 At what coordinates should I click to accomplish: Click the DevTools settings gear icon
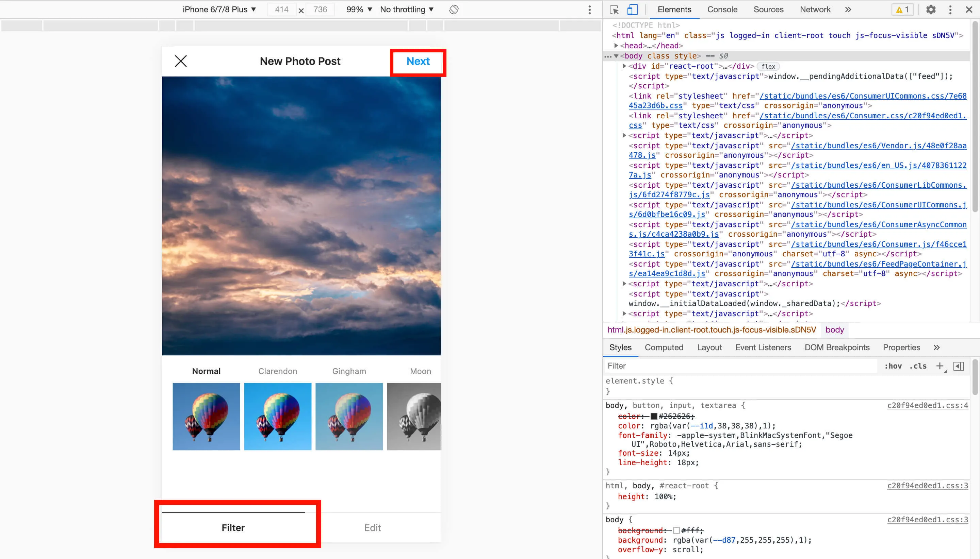click(x=930, y=10)
